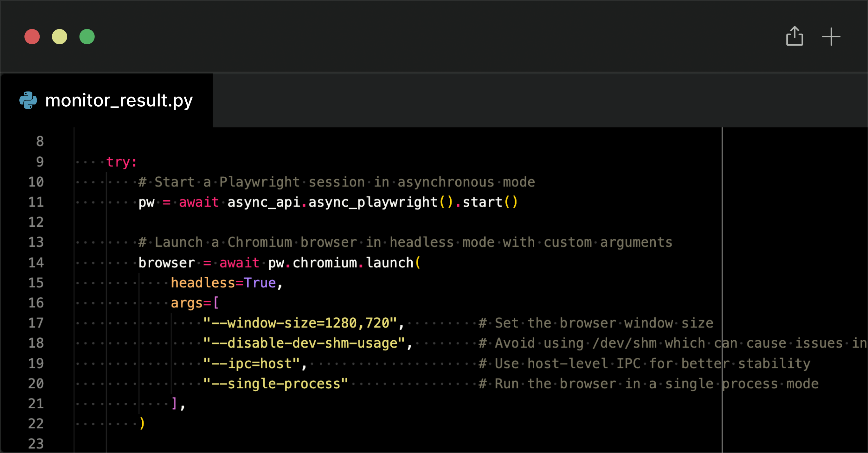
Task: Click the '--single-process' string
Action: 276,384
